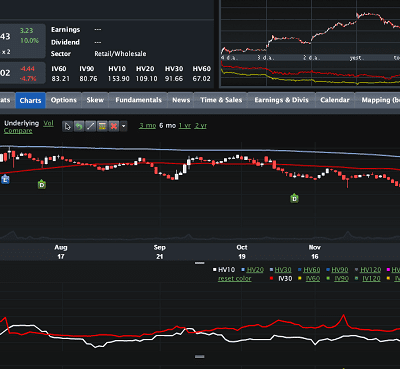Toggle the IV90 series link
Screen dimensions: 400x369
(x=341, y=279)
